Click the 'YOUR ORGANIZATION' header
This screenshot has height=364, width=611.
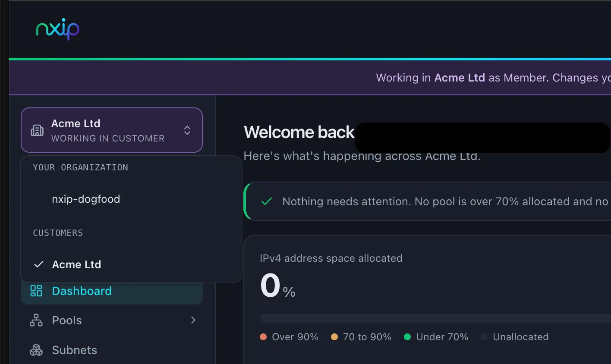[80, 167]
